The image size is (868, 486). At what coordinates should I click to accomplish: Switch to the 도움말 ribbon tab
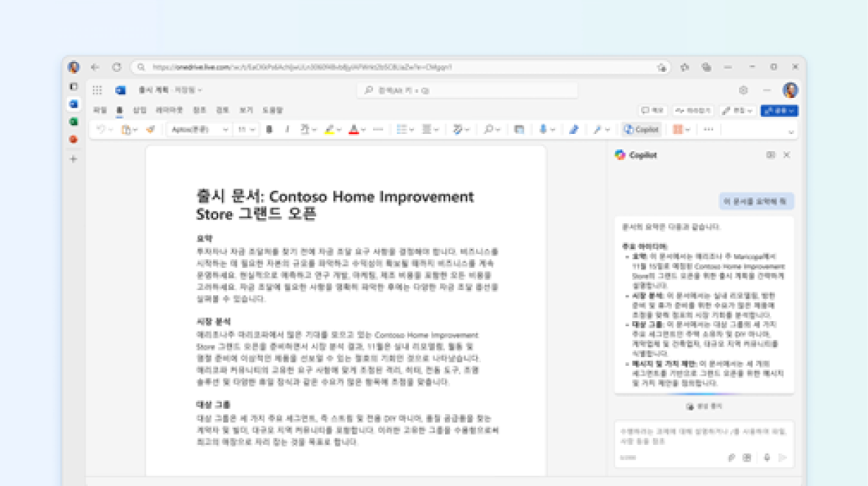(273, 110)
